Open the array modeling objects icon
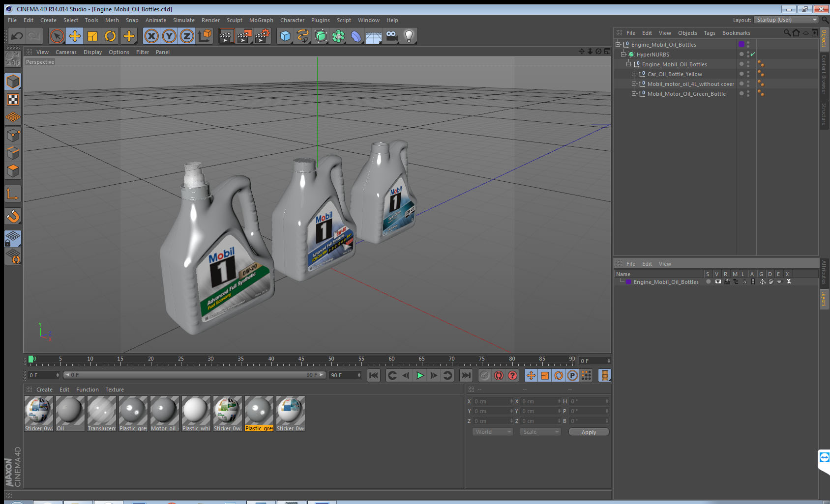The width and height of the screenshot is (830, 504). (x=338, y=36)
